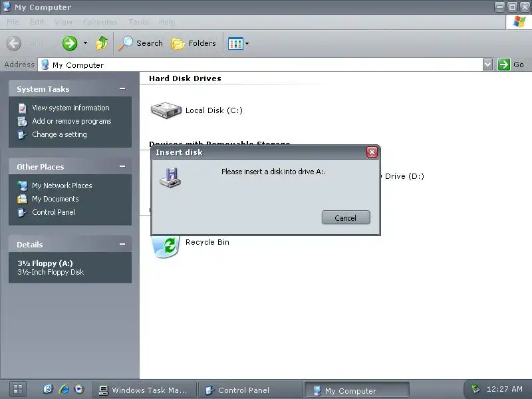Click the Hard Disk Drives heading
This screenshot has width=532, height=399.
185,78
